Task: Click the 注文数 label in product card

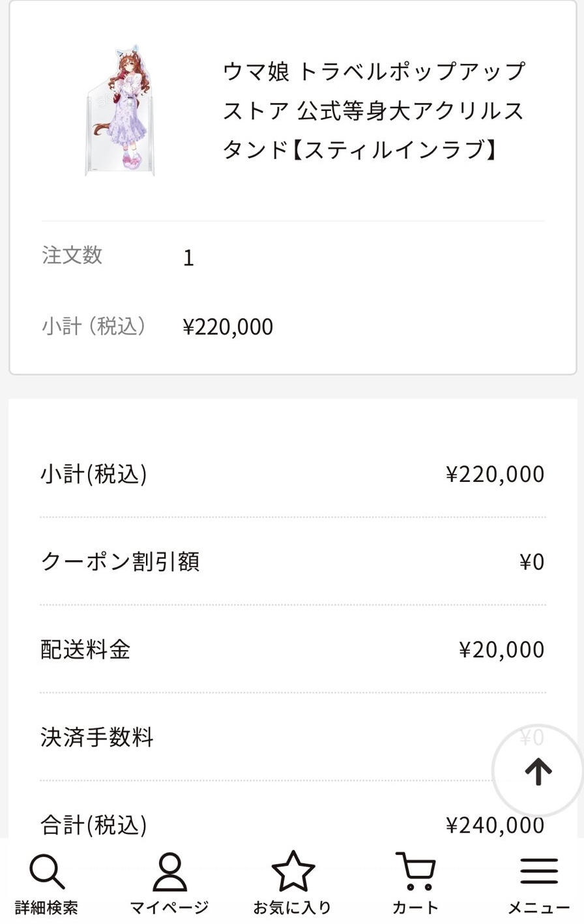Action: point(72,255)
